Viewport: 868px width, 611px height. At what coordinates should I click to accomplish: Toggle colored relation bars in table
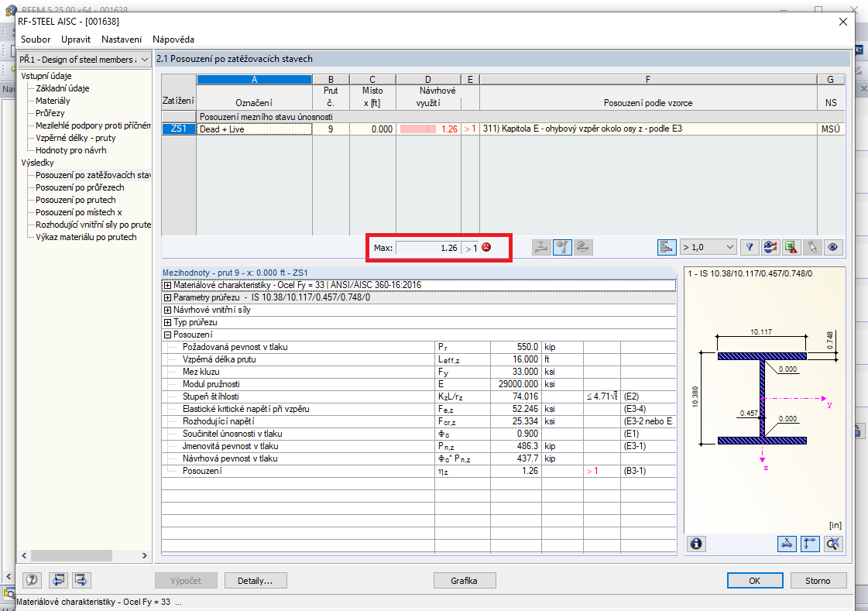667,247
